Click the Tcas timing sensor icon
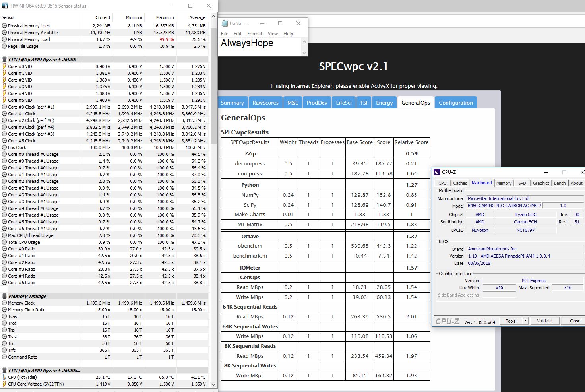The image size is (585, 392). coord(4,316)
